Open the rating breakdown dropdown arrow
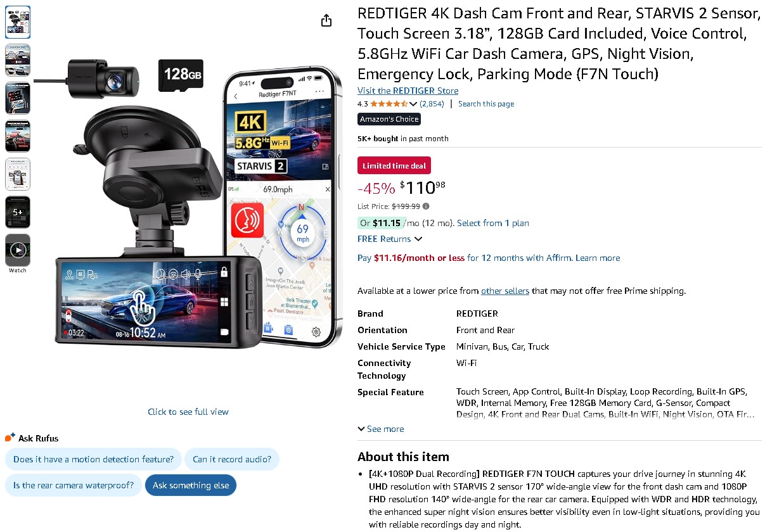This screenshot has height=532, width=765. [x=413, y=104]
